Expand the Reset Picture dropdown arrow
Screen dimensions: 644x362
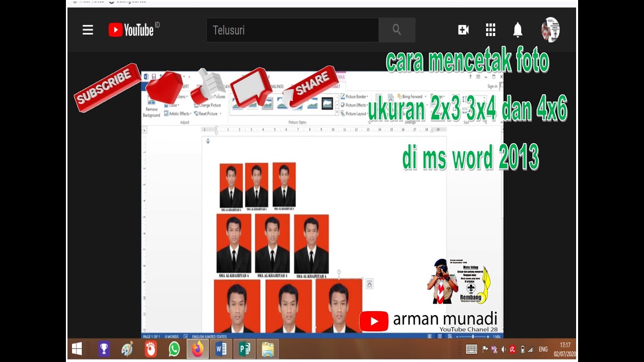point(220,114)
